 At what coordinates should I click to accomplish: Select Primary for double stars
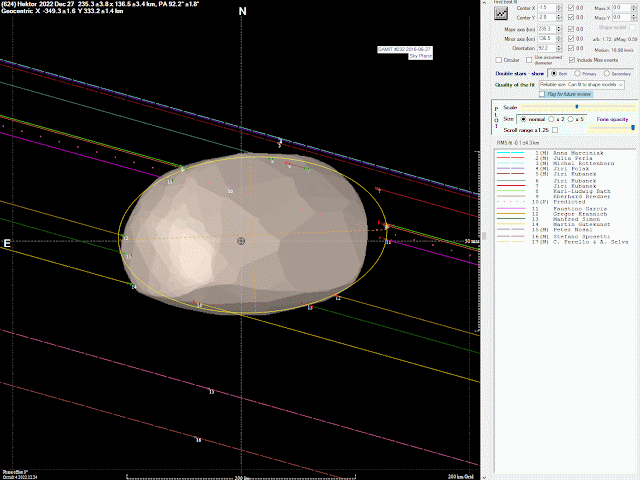pos(577,73)
